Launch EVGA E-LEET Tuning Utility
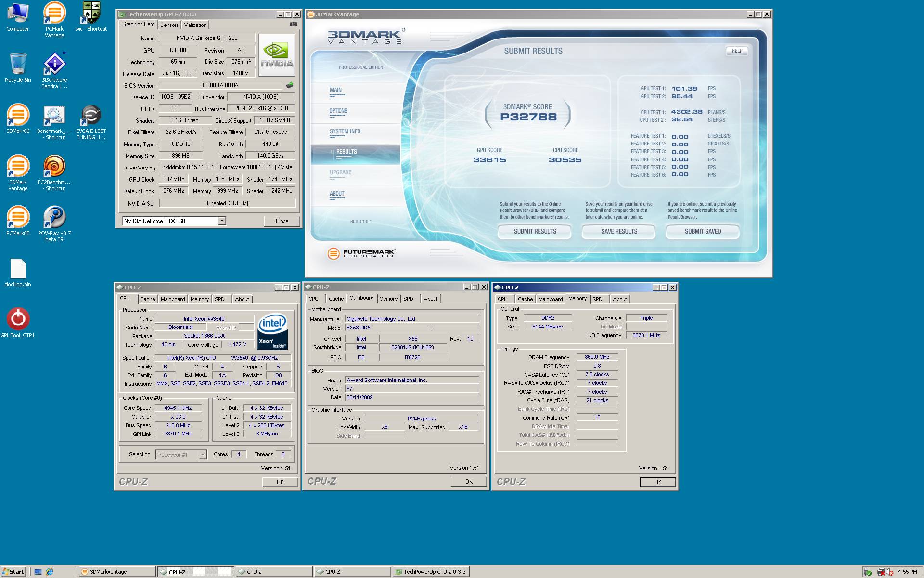This screenshot has width=924, height=578. point(91,122)
